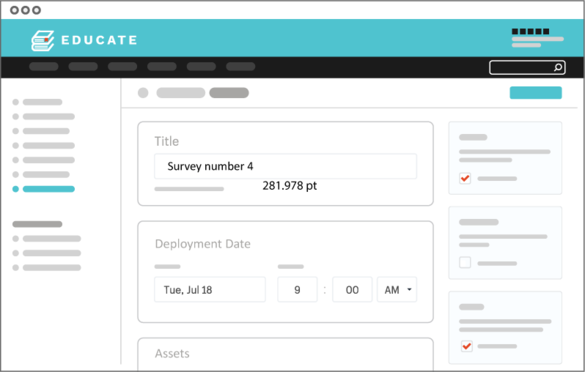Click the magnifier icon in search box

coord(558,68)
